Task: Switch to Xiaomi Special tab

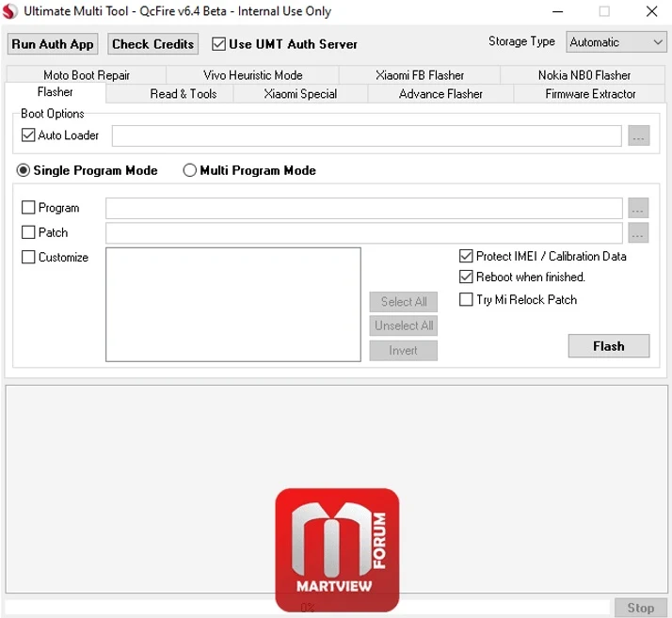Action: pyautogui.click(x=300, y=94)
